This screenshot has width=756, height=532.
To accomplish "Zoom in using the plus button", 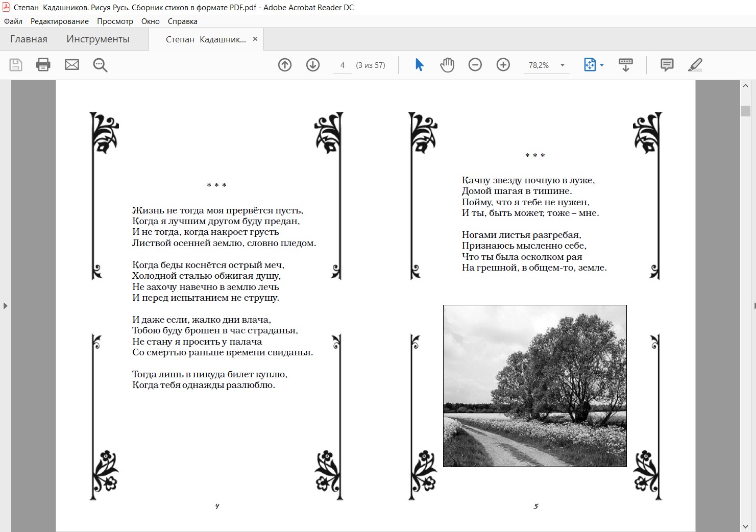I will click(x=503, y=65).
